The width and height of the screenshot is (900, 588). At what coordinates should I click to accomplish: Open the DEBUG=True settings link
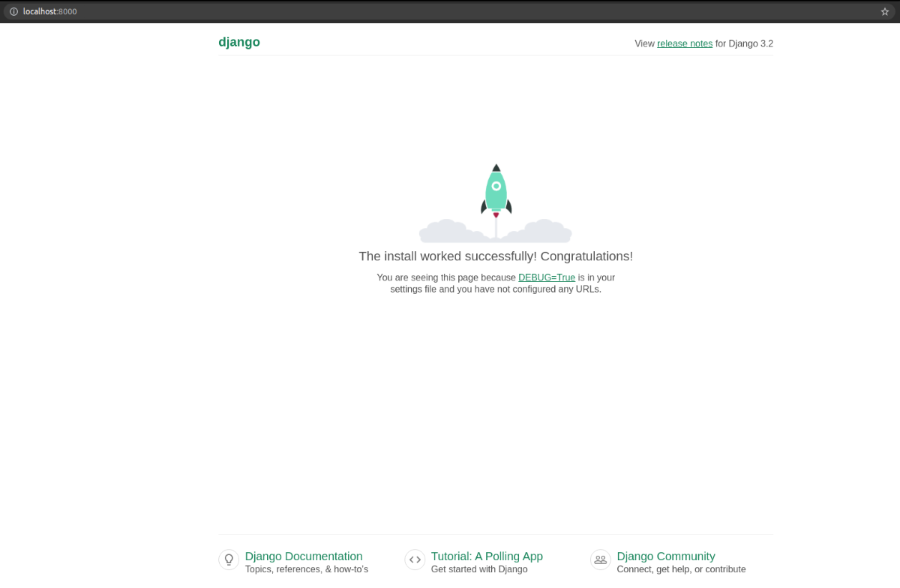tap(547, 277)
